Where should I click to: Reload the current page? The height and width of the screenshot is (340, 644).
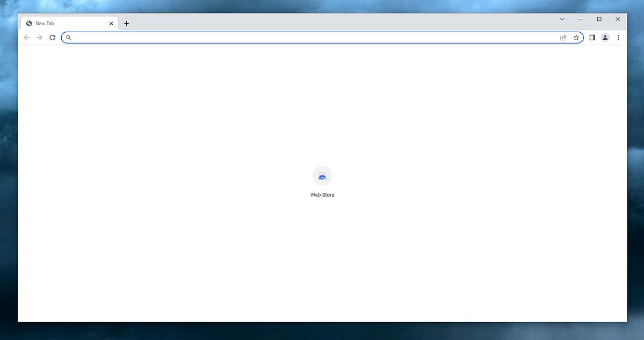[52, 38]
